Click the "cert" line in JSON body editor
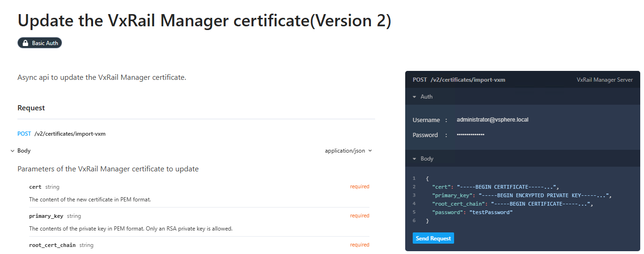The image size is (644, 254). pos(495,187)
